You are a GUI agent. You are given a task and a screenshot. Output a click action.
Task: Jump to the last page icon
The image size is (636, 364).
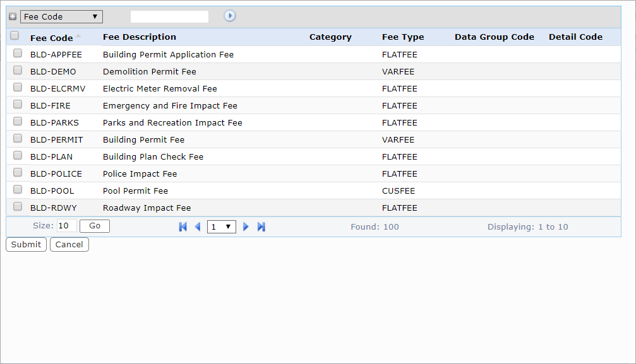(261, 226)
